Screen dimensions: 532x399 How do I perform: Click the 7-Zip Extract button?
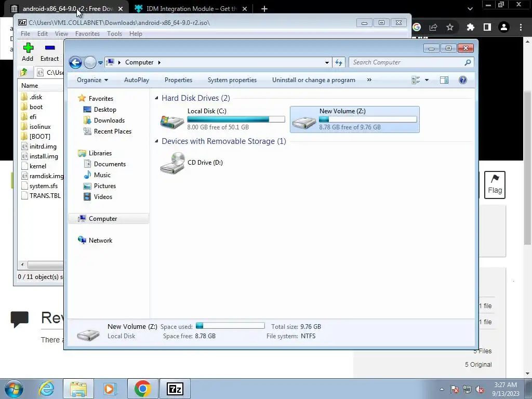tap(49, 52)
